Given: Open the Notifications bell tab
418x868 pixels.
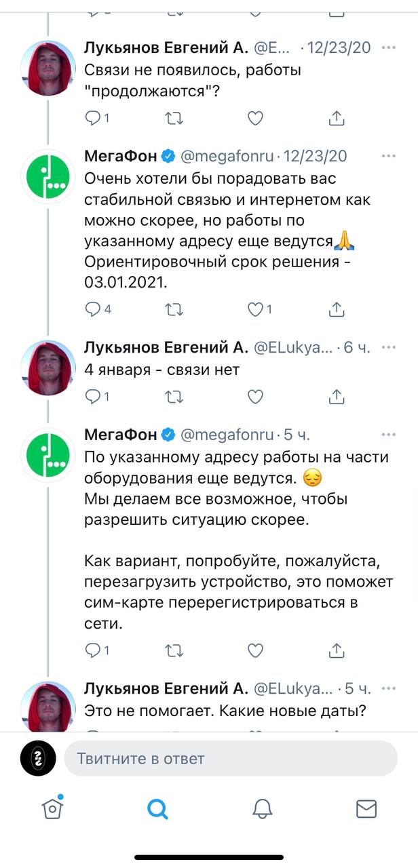Looking at the screenshot, I should pyautogui.click(x=262, y=808).
